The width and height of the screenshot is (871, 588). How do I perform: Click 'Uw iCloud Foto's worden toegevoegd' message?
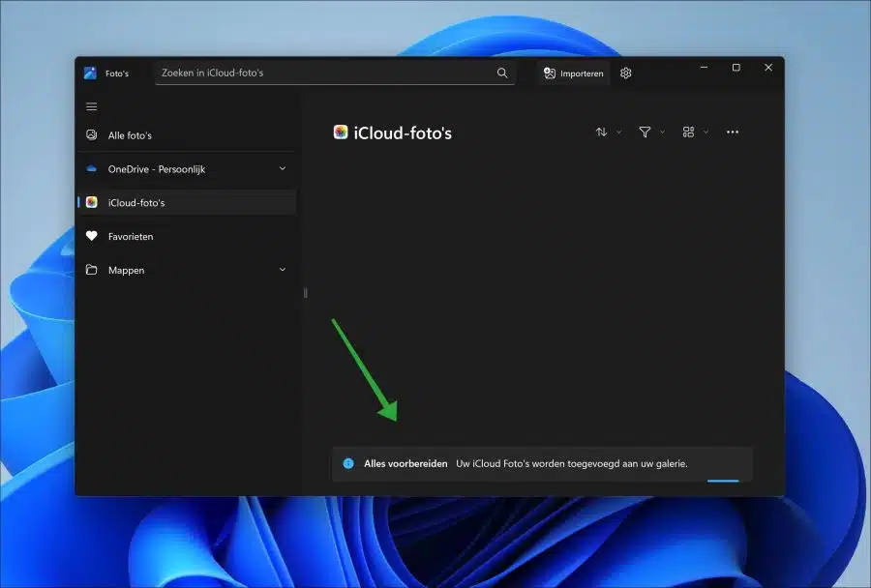572,463
